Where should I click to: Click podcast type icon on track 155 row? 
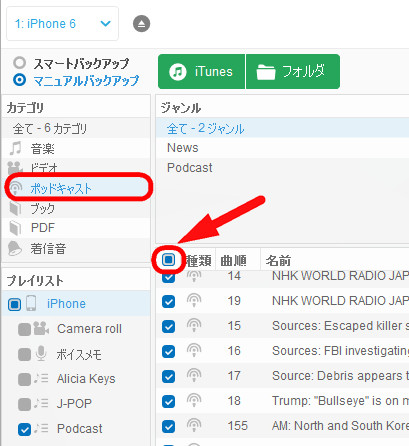tap(194, 426)
